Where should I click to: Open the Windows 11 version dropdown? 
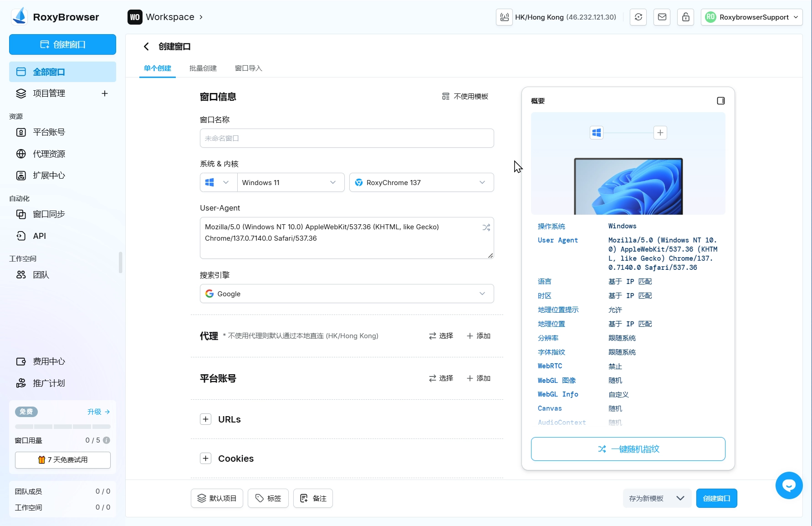coord(290,183)
